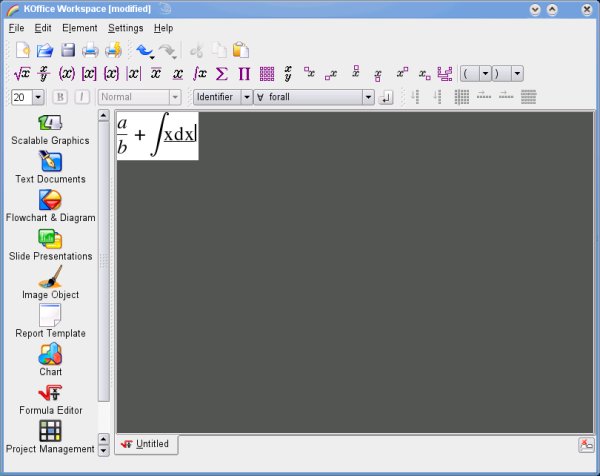Click sidebar scroll up arrow at top
Image resolution: width=600 pixels, height=476 pixels.
103,116
